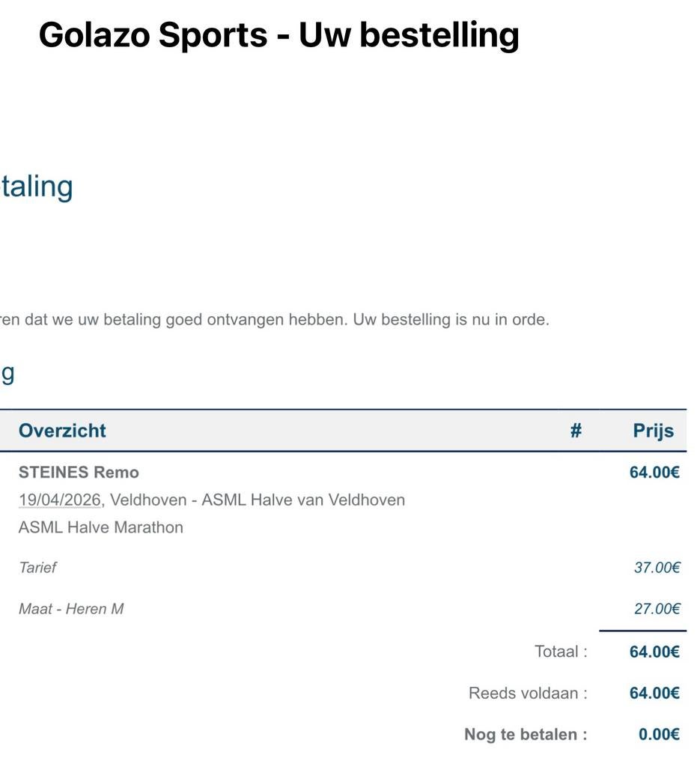Select the "Reeds voldaan :" label

point(528,693)
